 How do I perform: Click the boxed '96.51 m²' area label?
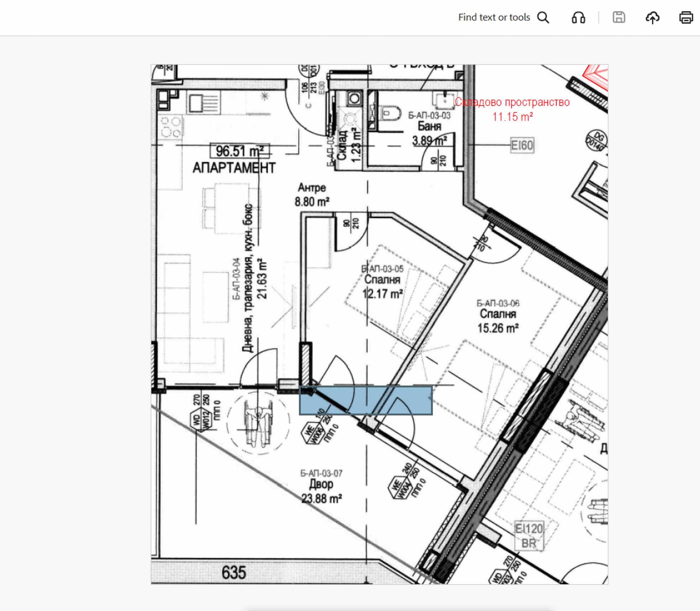[x=240, y=151]
